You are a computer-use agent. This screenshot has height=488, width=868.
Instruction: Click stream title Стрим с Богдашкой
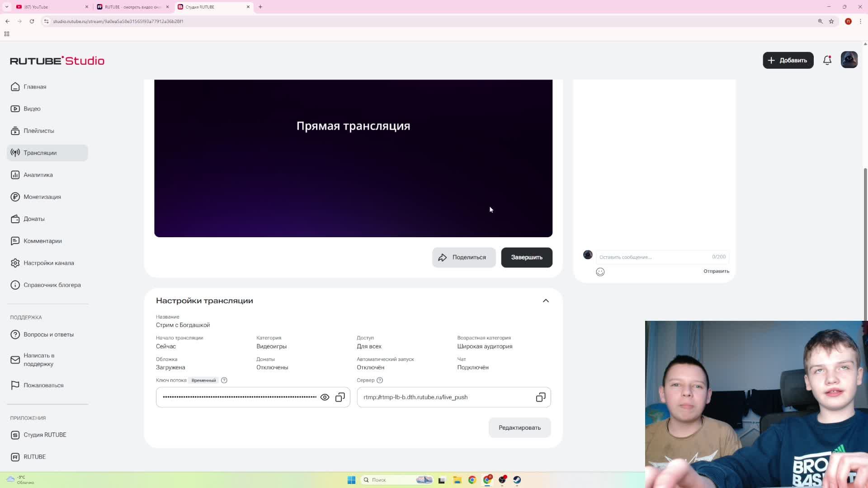[x=183, y=325]
